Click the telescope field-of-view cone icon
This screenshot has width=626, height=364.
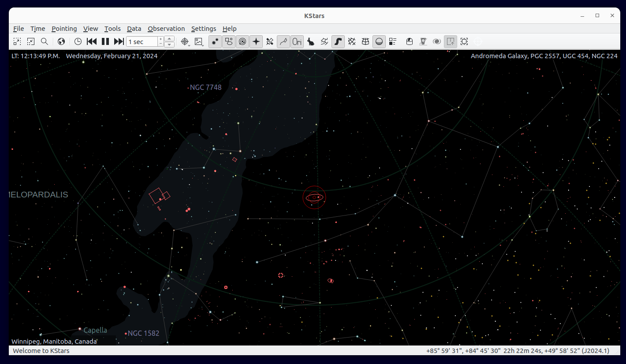(x=423, y=41)
